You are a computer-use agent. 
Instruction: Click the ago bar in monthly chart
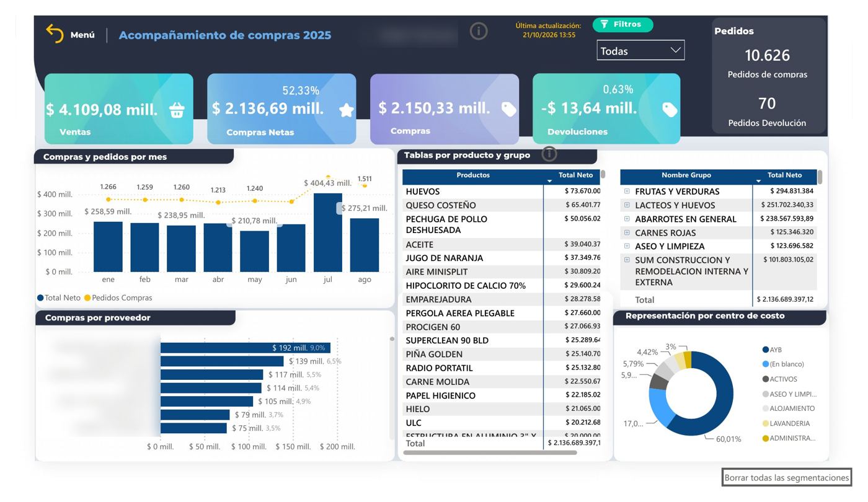tap(365, 245)
